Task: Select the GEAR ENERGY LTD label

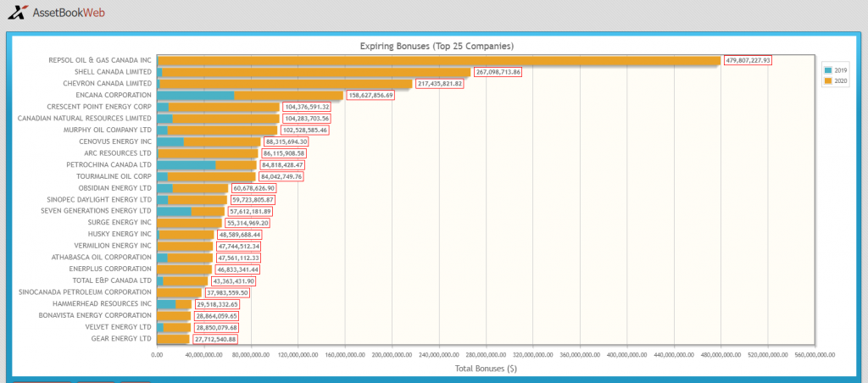Action: 121,339
